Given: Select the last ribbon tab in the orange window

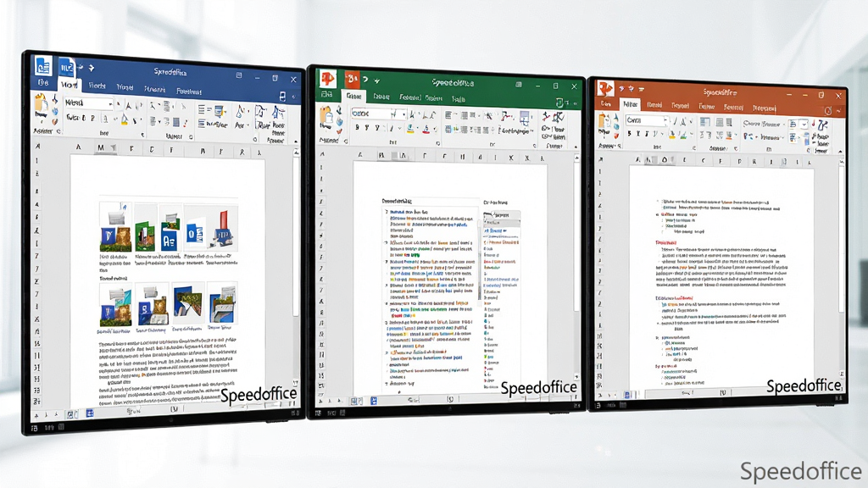Looking at the screenshot, I should pos(764,108).
